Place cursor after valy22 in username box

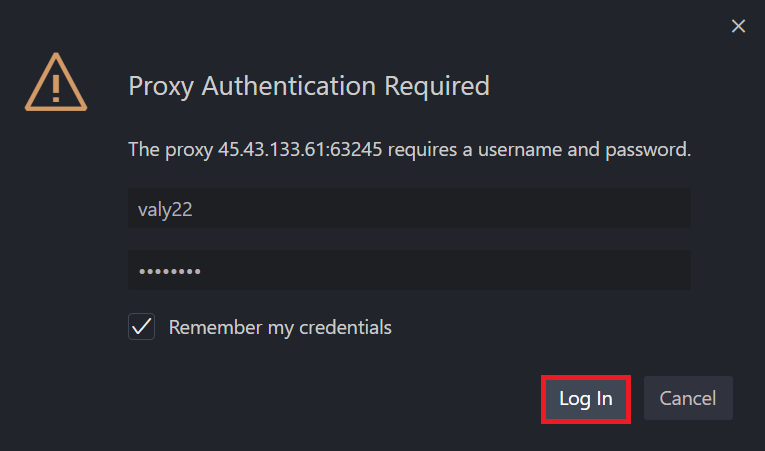click(x=194, y=209)
